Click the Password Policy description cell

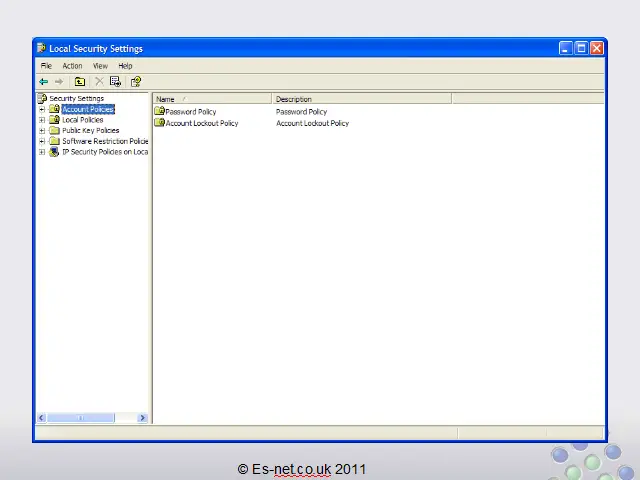pos(301,111)
